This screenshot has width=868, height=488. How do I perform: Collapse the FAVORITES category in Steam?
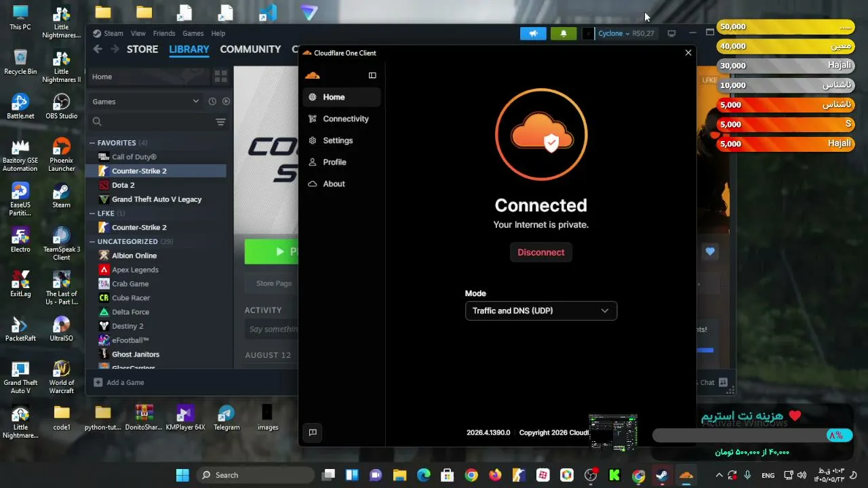(92, 143)
